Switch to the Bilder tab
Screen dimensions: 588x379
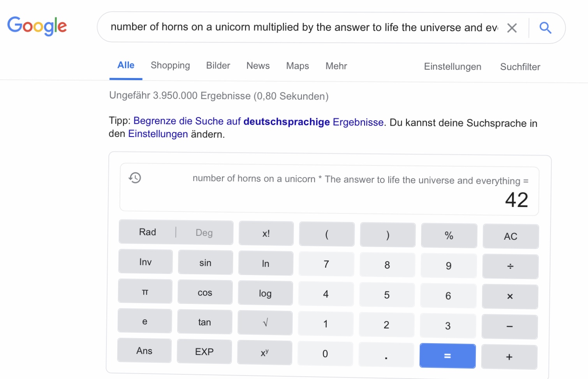pyautogui.click(x=218, y=65)
